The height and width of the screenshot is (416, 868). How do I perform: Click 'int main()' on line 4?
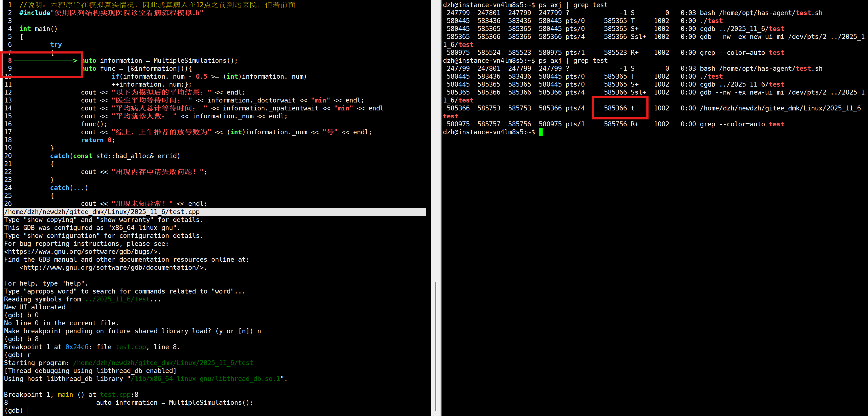38,29
